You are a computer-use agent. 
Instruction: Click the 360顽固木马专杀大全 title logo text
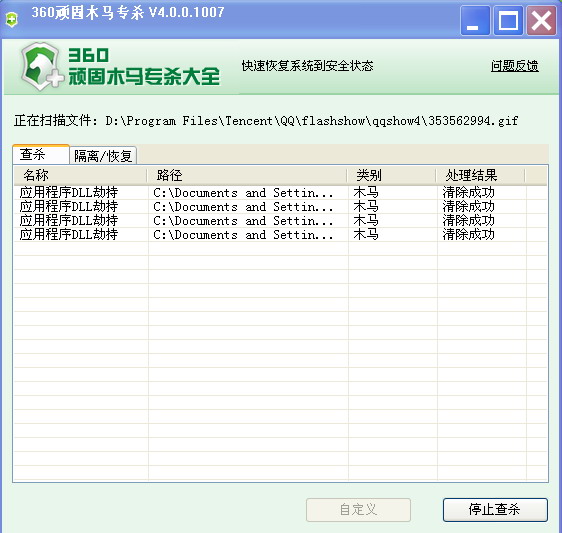click(x=144, y=67)
